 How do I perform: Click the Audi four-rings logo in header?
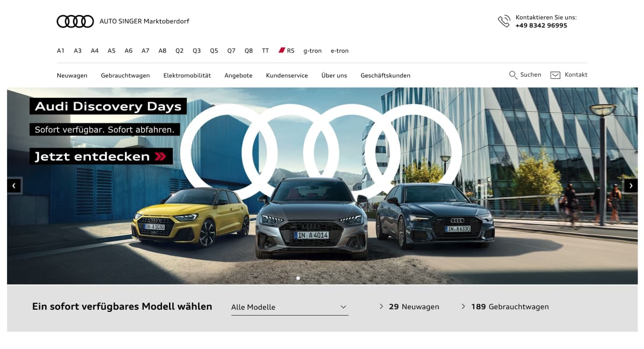click(75, 21)
